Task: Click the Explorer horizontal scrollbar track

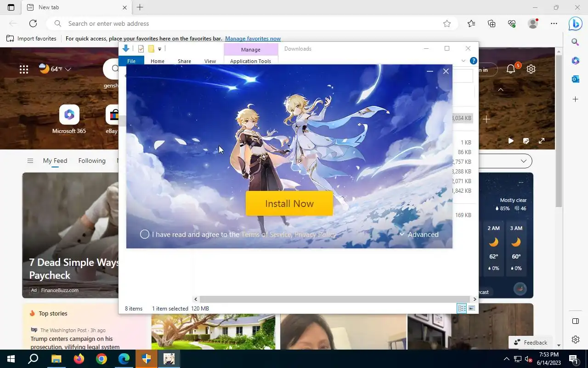Action: (335, 299)
